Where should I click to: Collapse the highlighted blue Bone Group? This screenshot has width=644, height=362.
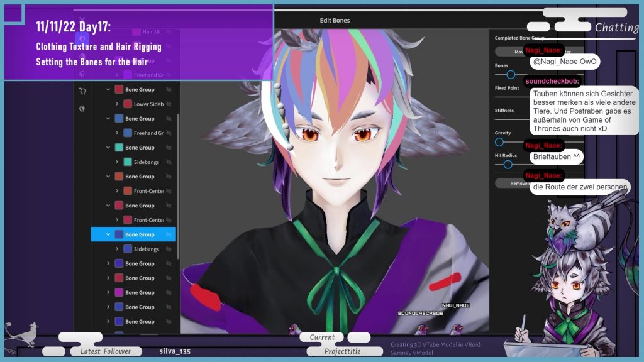coord(108,235)
